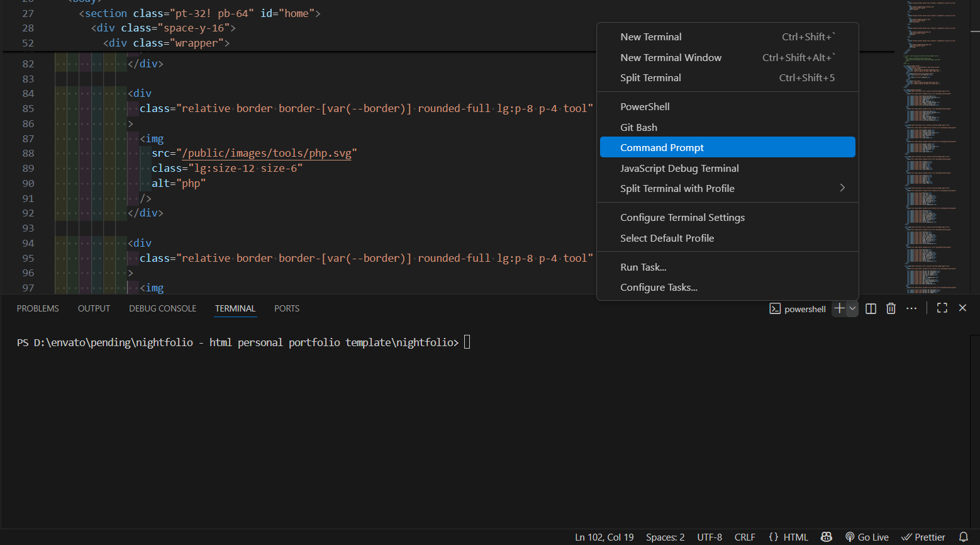Open Copilot status icon in status bar
This screenshot has height=545, width=980.
point(827,537)
